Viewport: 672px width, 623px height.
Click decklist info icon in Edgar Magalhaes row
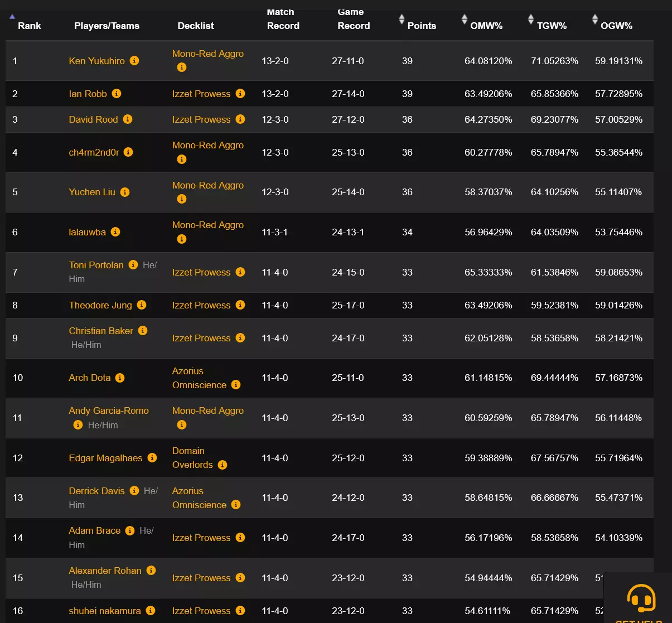point(223,465)
